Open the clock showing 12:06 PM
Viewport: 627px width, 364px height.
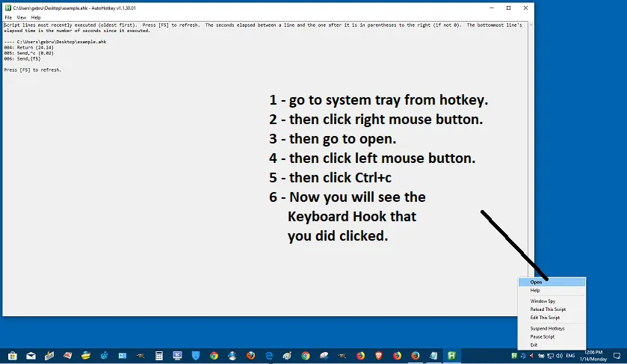click(x=593, y=356)
